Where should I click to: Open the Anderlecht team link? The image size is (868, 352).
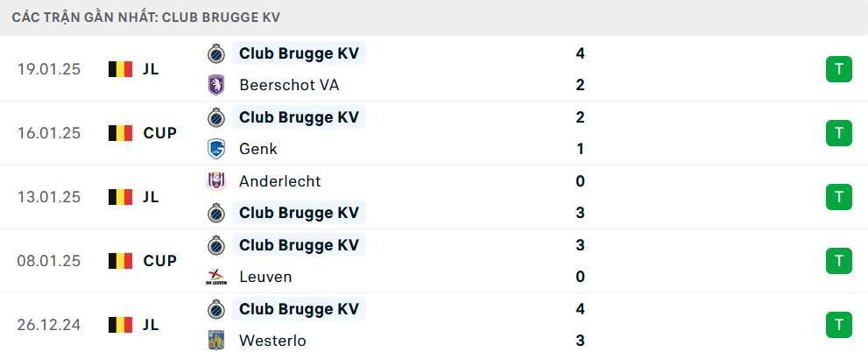coord(279,181)
